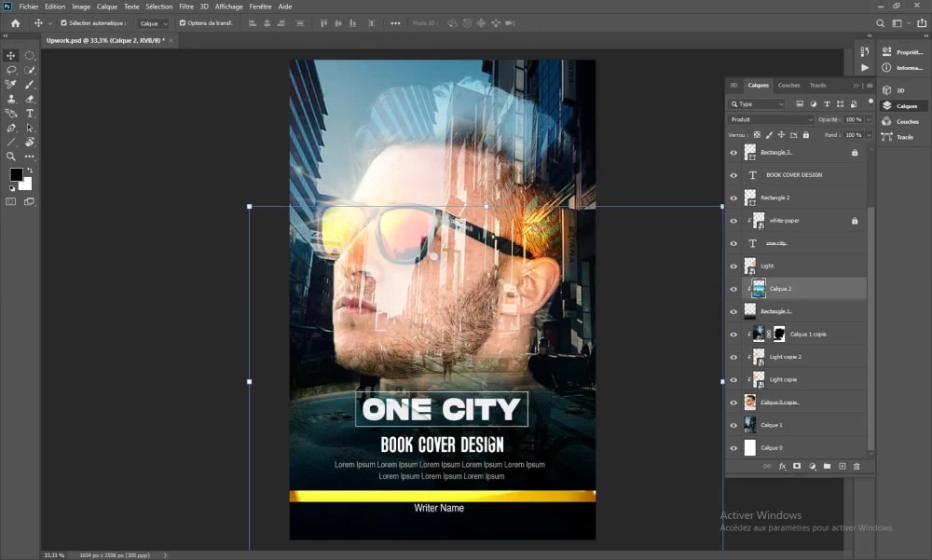Open the Add layer style fx menu

click(x=783, y=466)
